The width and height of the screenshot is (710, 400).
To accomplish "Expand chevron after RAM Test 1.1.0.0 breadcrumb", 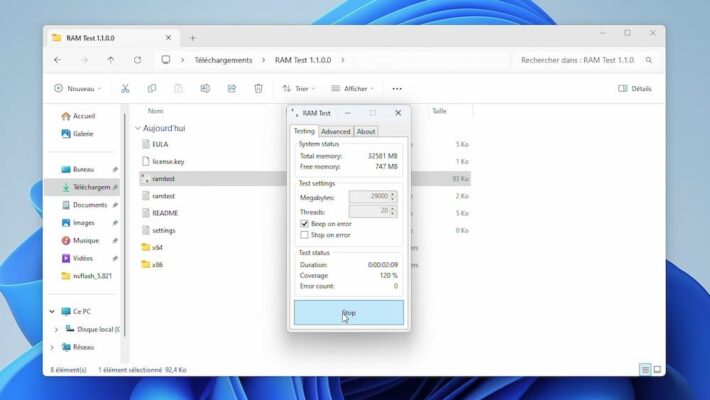I will [x=343, y=60].
